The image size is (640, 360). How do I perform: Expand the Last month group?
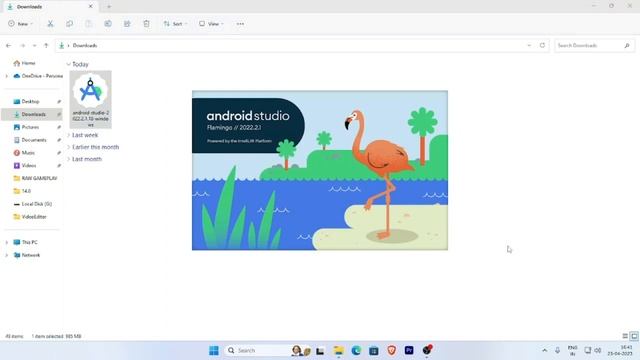[69, 159]
